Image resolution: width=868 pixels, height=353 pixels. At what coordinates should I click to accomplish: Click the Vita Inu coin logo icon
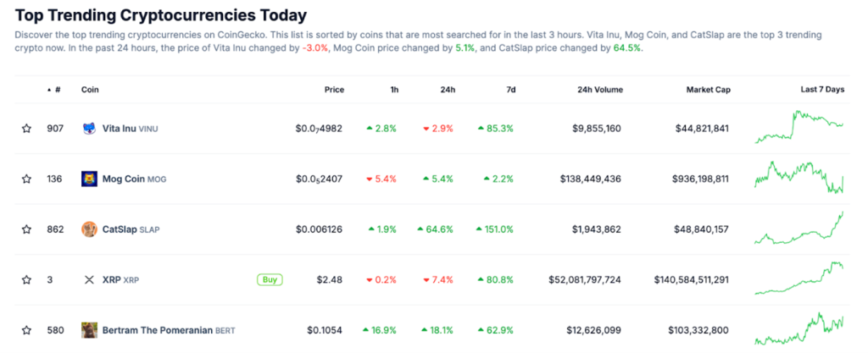(89, 129)
